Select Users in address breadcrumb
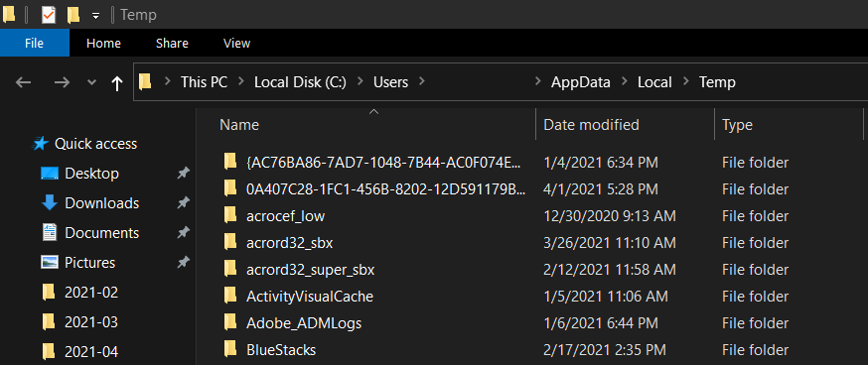This screenshot has height=365, width=868. [x=391, y=82]
